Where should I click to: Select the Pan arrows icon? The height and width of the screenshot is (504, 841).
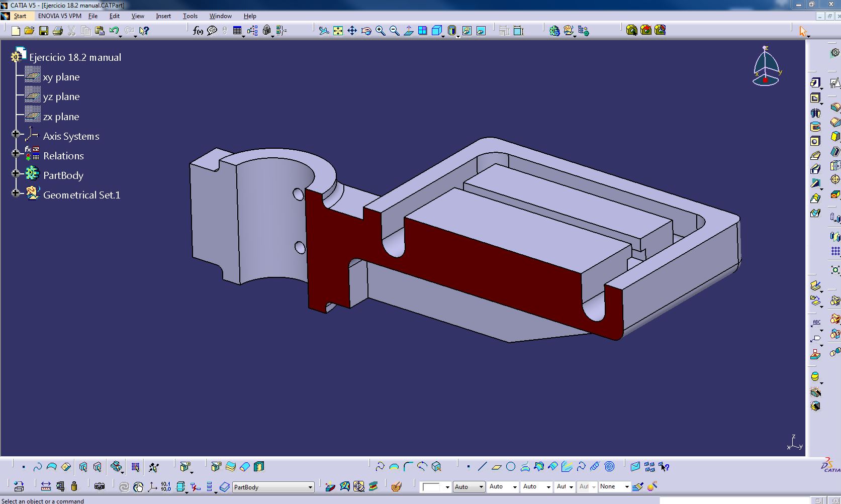tap(352, 31)
